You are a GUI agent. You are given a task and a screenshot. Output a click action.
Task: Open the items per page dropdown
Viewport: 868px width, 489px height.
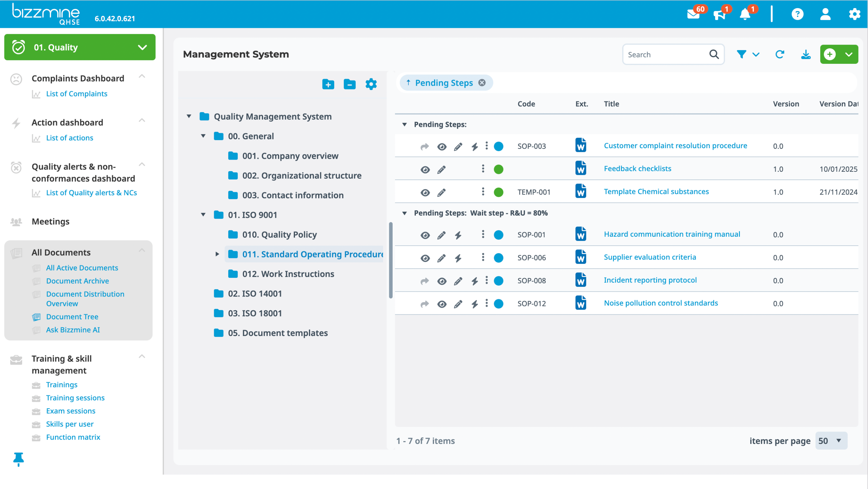pyautogui.click(x=831, y=441)
